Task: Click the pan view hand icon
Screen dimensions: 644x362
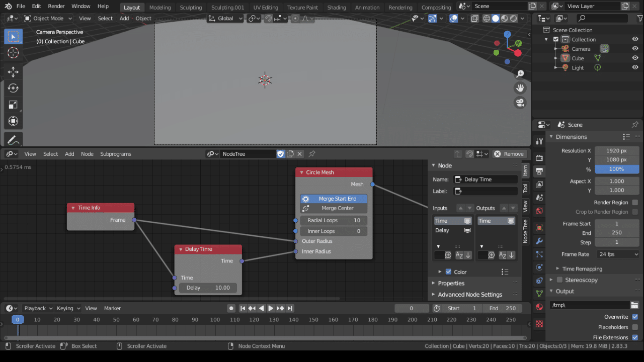Action: click(520, 88)
